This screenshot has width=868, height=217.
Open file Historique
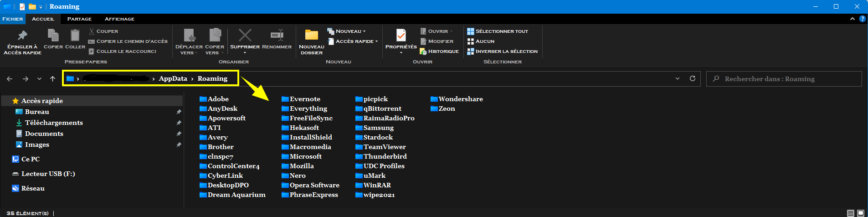tap(439, 51)
